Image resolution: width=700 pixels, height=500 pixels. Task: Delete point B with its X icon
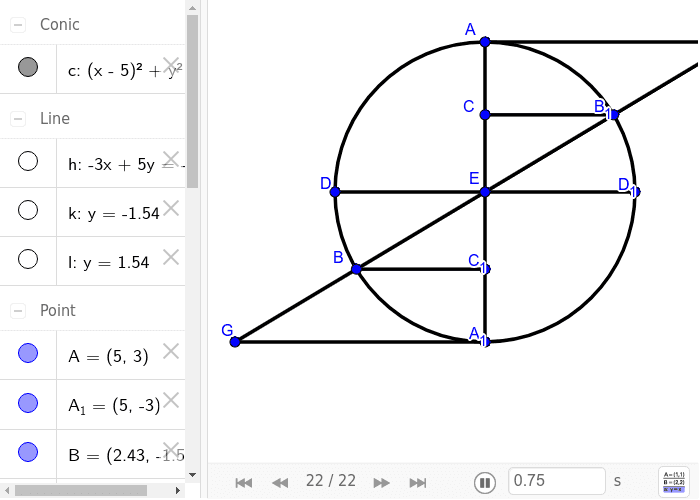(x=171, y=450)
